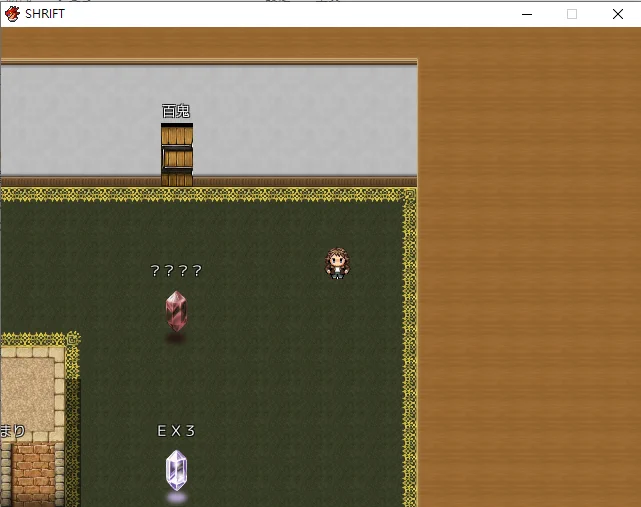Minimize the SHRIFT window

coord(527,14)
